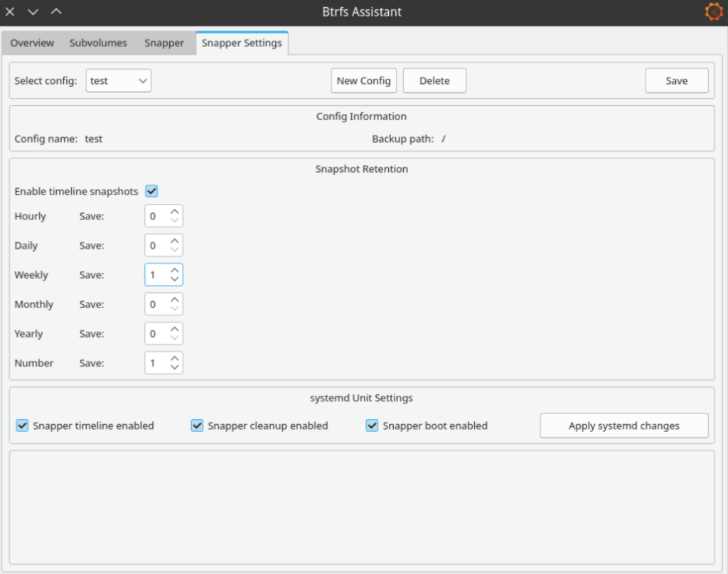The width and height of the screenshot is (728, 574).
Task: Click the Snapshot Retention heading
Action: [362, 169]
